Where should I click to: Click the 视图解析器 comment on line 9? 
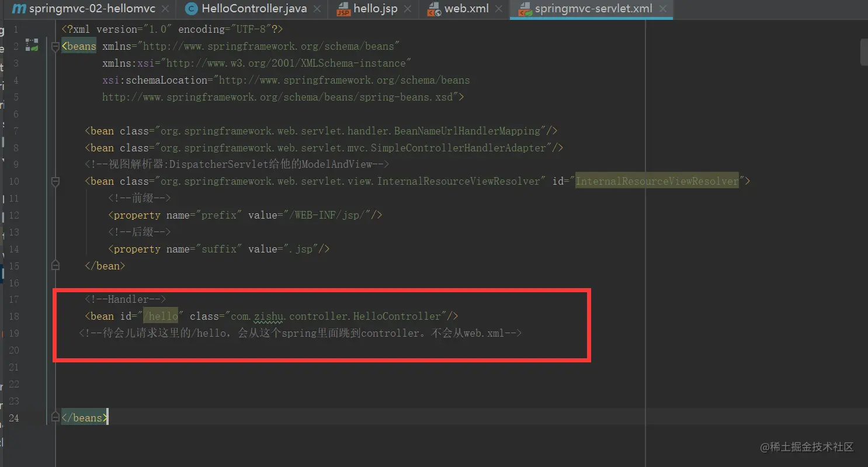237,164
